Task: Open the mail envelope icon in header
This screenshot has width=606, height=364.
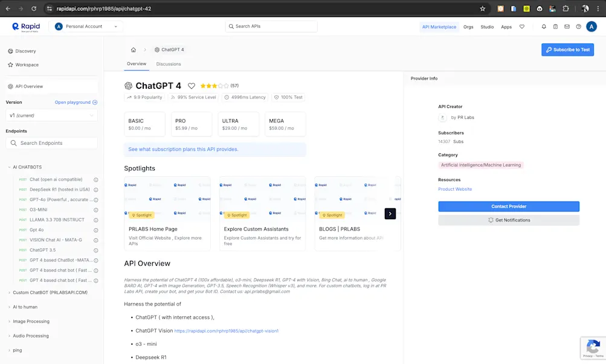Action: 567,27
